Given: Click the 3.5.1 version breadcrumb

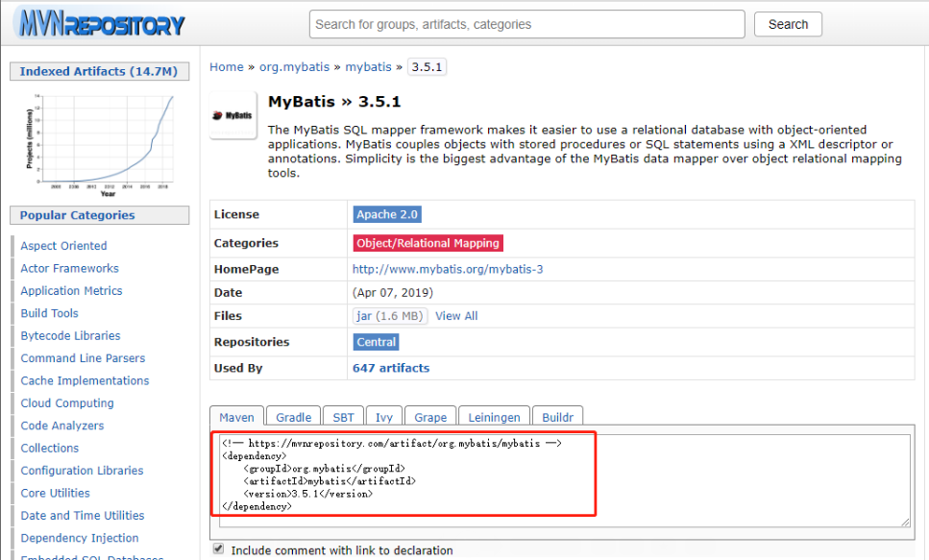Looking at the screenshot, I should click(427, 67).
